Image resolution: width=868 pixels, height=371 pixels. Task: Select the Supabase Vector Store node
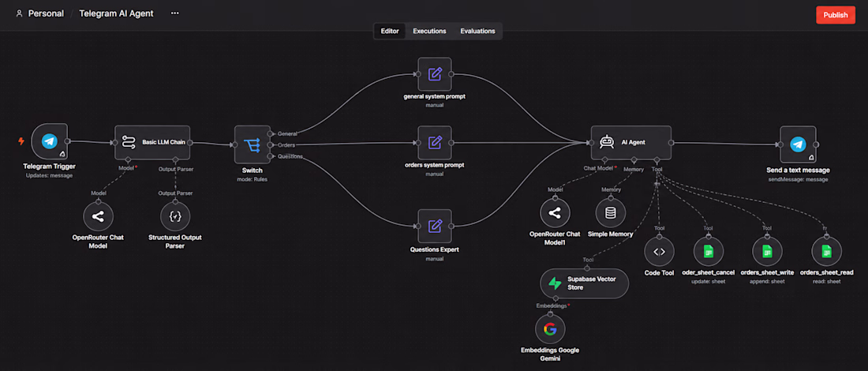(x=584, y=283)
